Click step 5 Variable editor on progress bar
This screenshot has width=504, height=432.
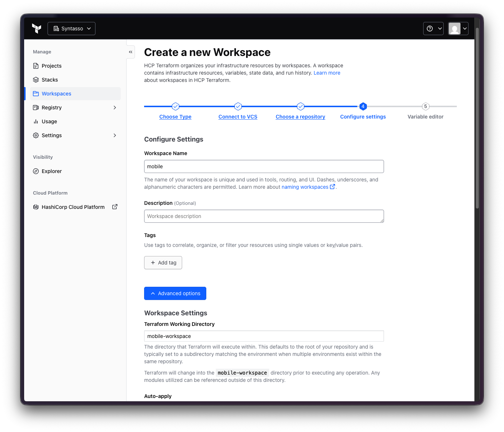tap(425, 106)
